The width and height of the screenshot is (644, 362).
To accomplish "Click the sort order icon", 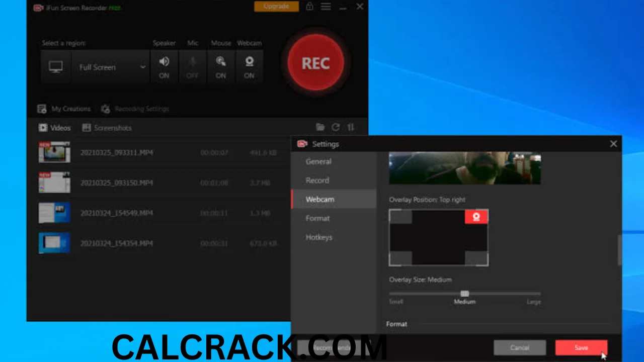I will tap(351, 127).
